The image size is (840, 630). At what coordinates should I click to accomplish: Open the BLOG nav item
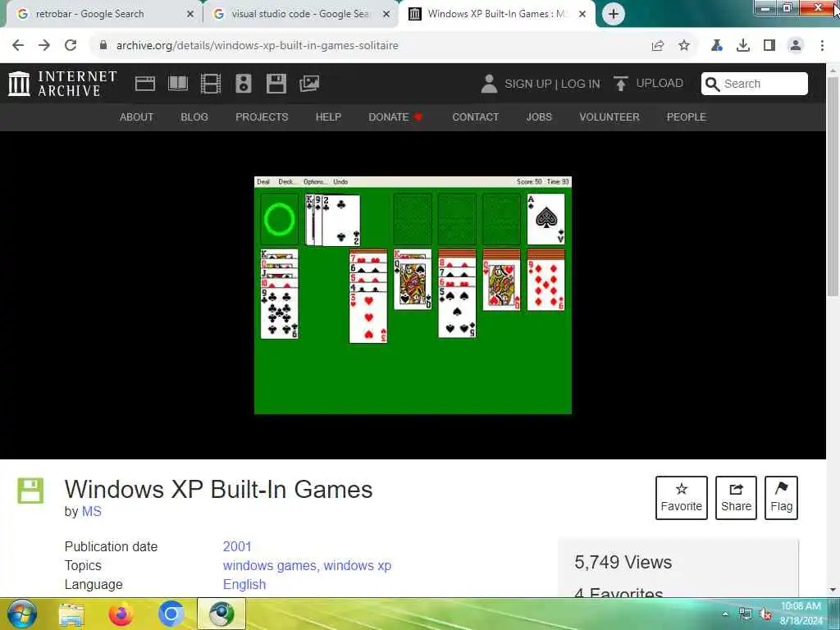tap(194, 116)
